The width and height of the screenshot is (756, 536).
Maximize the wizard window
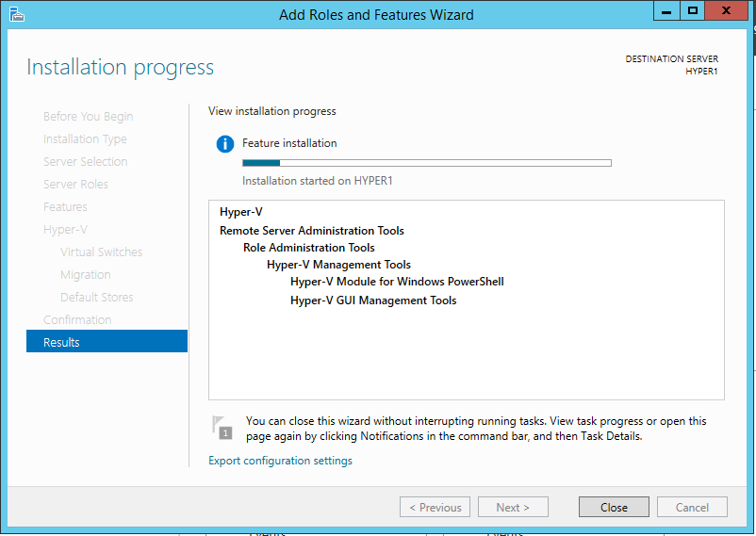pos(692,10)
